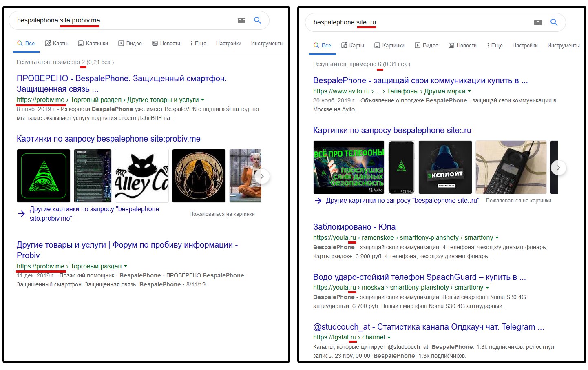Switch to the Видео tab in the right search window
The height and width of the screenshot is (370, 588).
coord(427,45)
